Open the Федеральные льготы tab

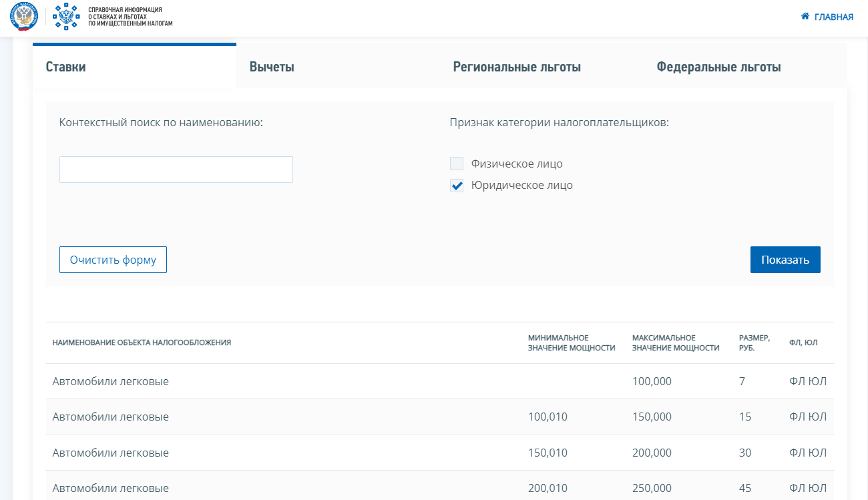[717, 67]
